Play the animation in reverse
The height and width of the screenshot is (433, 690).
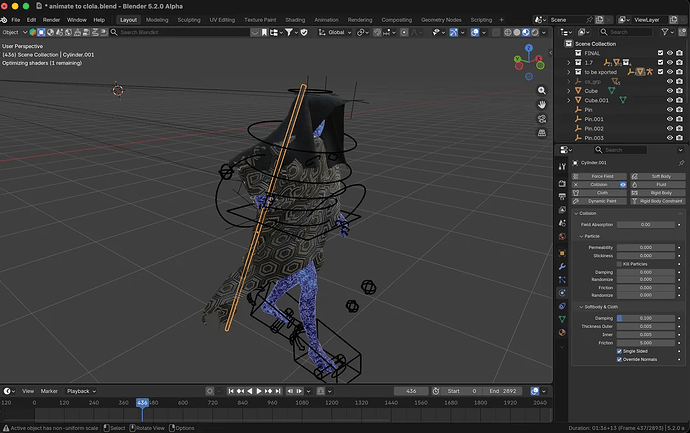pyautogui.click(x=250, y=391)
